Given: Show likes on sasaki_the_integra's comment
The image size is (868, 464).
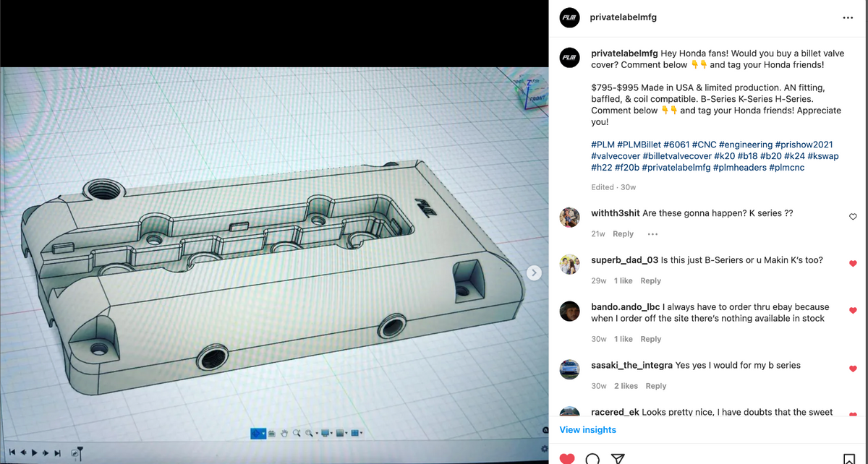Looking at the screenshot, I should tap(626, 386).
